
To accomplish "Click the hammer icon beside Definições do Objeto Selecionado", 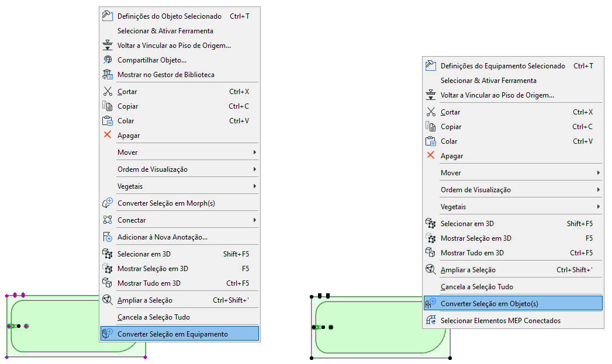I will [108, 16].
